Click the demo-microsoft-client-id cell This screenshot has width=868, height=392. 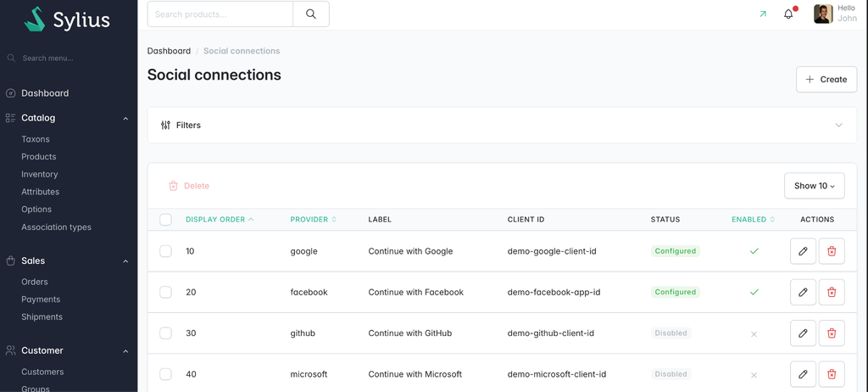pos(557,374)
